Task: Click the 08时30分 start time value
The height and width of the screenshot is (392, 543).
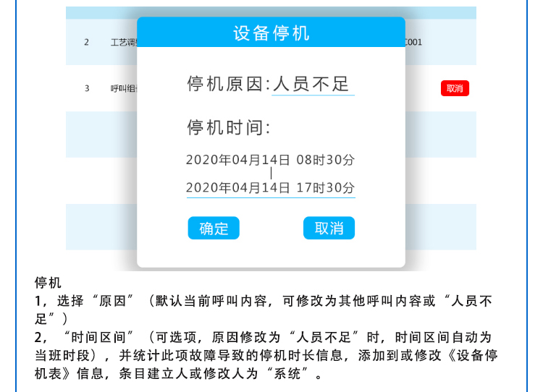Action: (x=325, y=160)
